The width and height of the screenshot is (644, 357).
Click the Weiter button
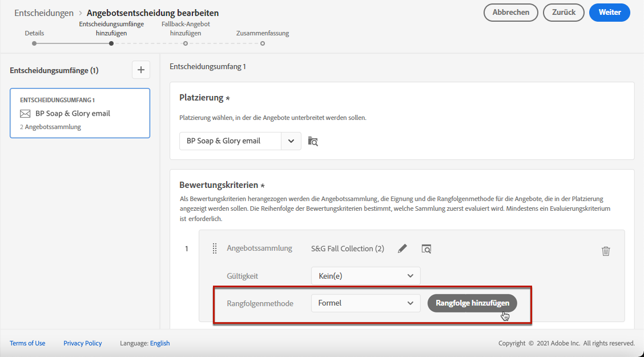[x=610, y=13]
